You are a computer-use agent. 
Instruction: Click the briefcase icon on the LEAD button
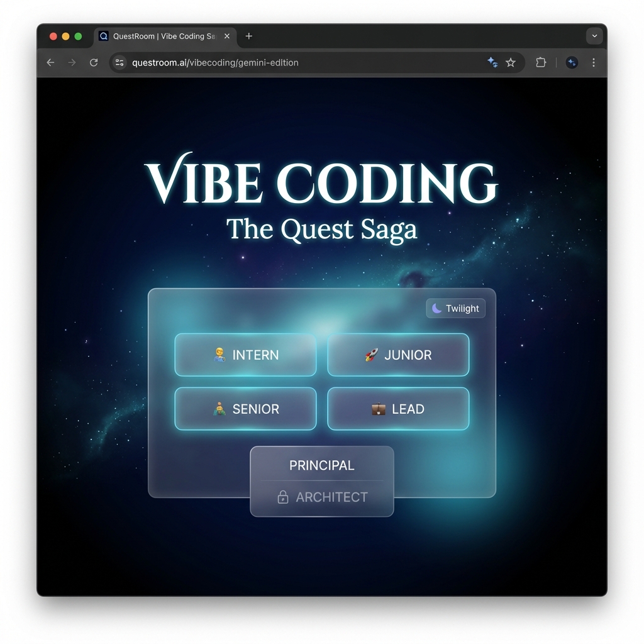pyautogui.click(x=378, y=409)
